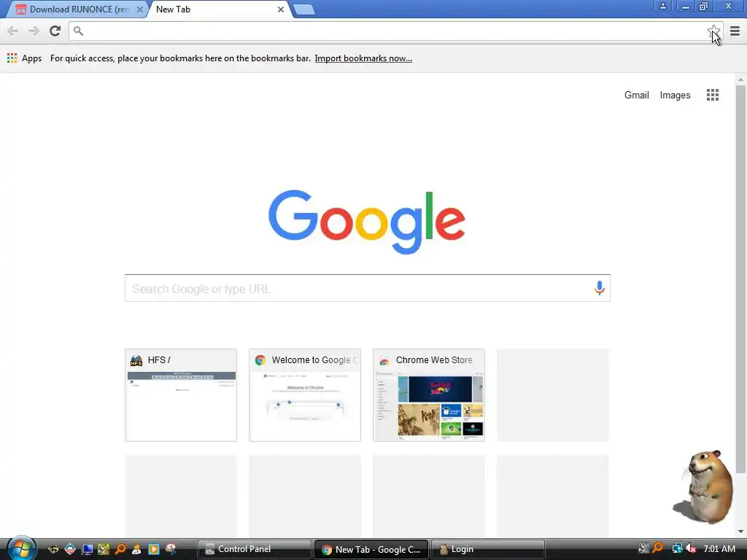
Task: Start voice search with the microphone
Action: click(x=600, y=287)
